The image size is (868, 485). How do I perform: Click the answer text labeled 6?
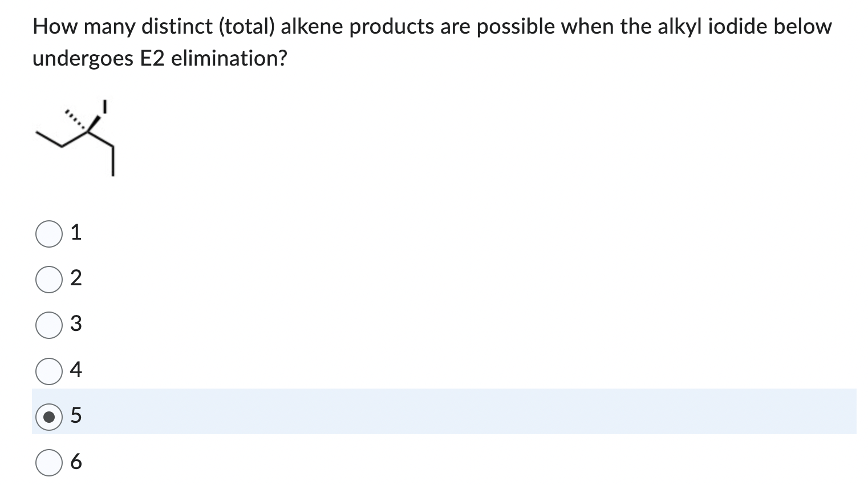(76, 462)
